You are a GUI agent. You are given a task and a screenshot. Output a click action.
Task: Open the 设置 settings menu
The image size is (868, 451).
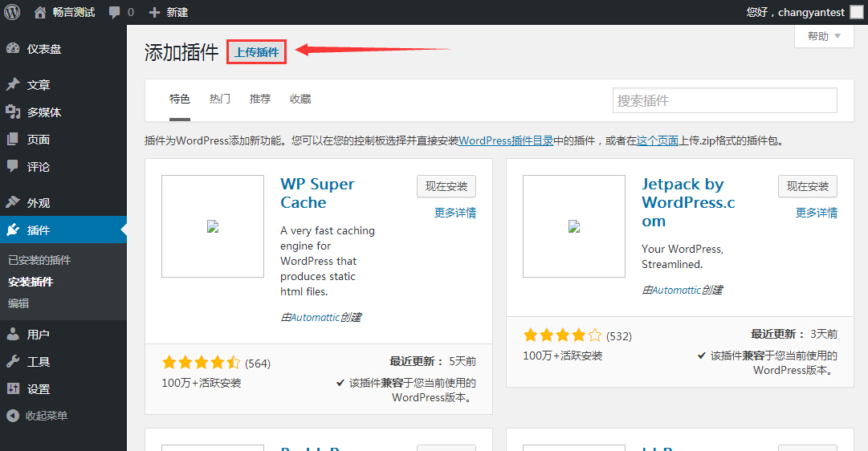(38, 389)
